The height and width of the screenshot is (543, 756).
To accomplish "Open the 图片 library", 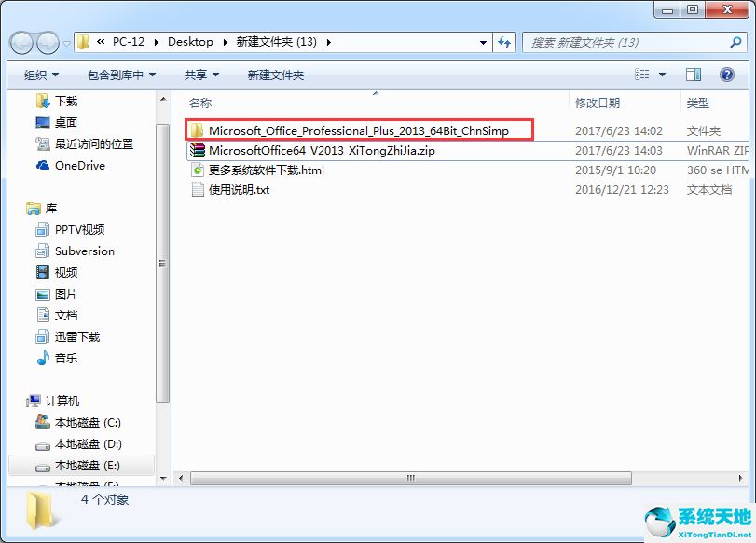I will click(66, 294).
